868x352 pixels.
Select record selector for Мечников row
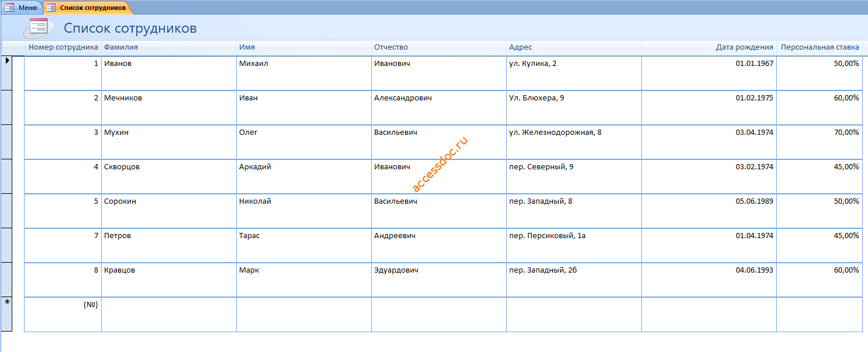pyautogui.click(x=6, y=107)
